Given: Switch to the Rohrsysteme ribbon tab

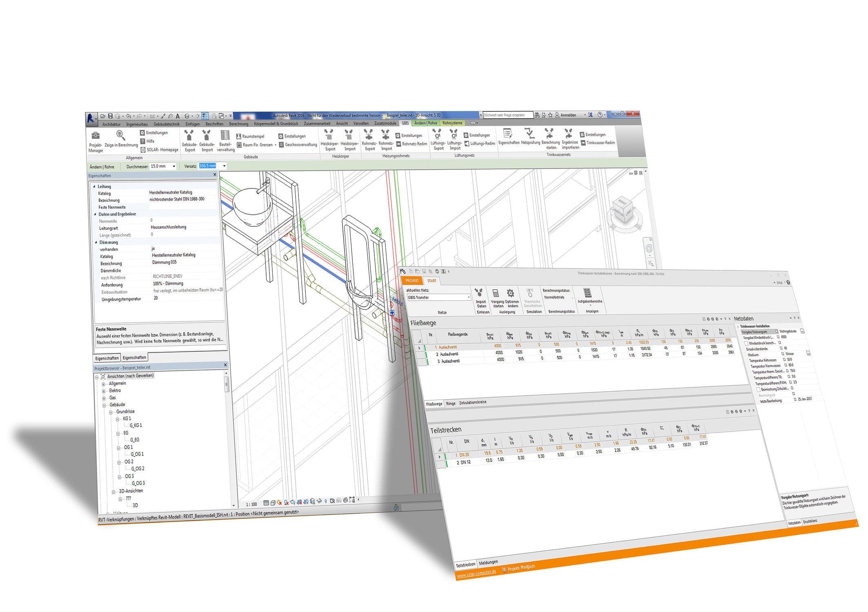Looking at the screenshot, I should [452, 123].
